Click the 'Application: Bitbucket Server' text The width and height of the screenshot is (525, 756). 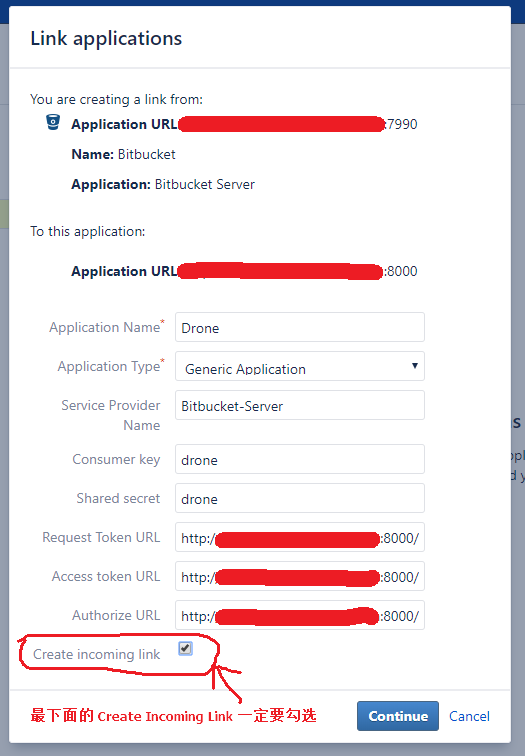pos(163,184)
